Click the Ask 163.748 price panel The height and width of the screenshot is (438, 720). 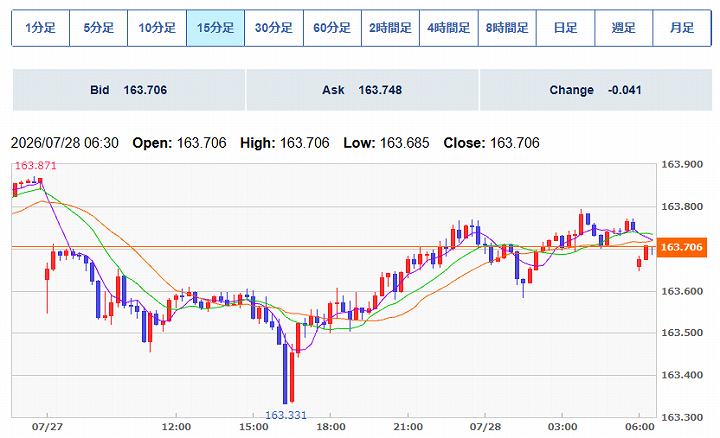(362, 90)
